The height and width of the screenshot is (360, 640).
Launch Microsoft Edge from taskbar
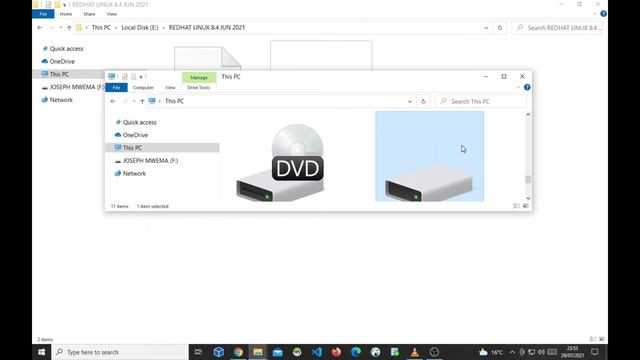356,352
